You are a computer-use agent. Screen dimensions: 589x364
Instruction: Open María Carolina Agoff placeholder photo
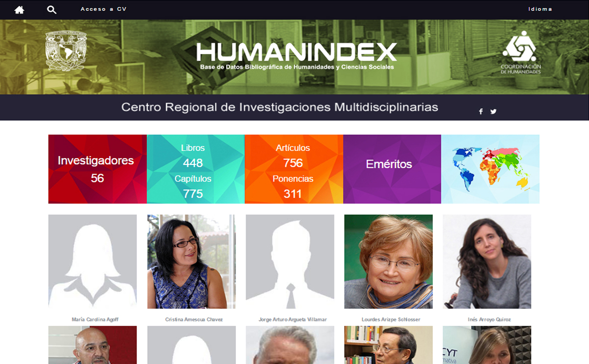point(92,261)
